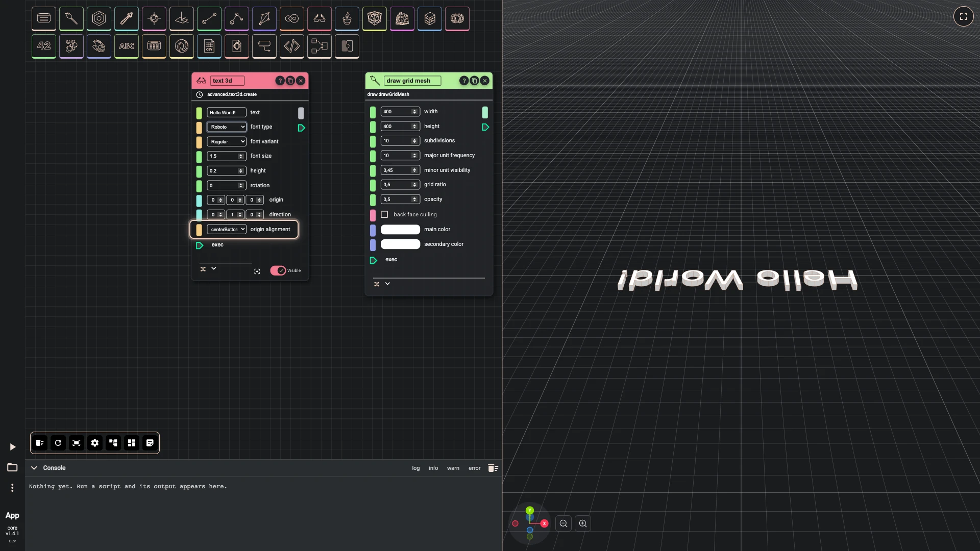Open the coffee cup category icon

coord(347,19)
